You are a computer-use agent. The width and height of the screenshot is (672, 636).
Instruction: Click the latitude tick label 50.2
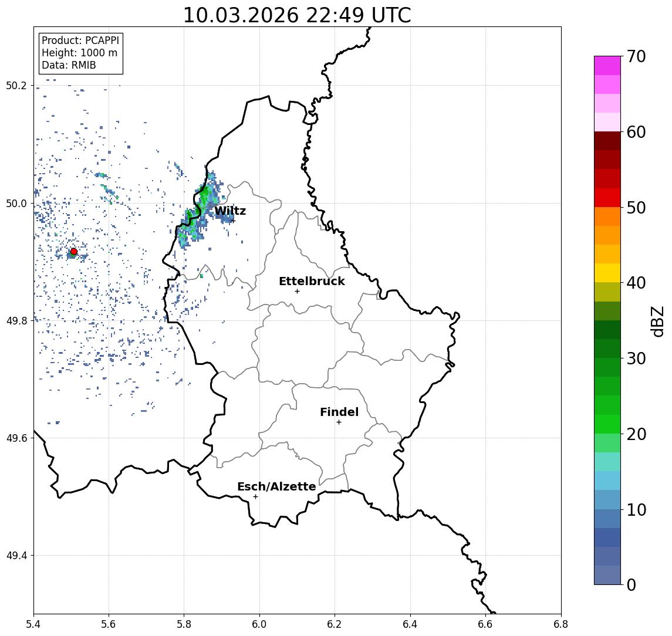click(16, 86)
